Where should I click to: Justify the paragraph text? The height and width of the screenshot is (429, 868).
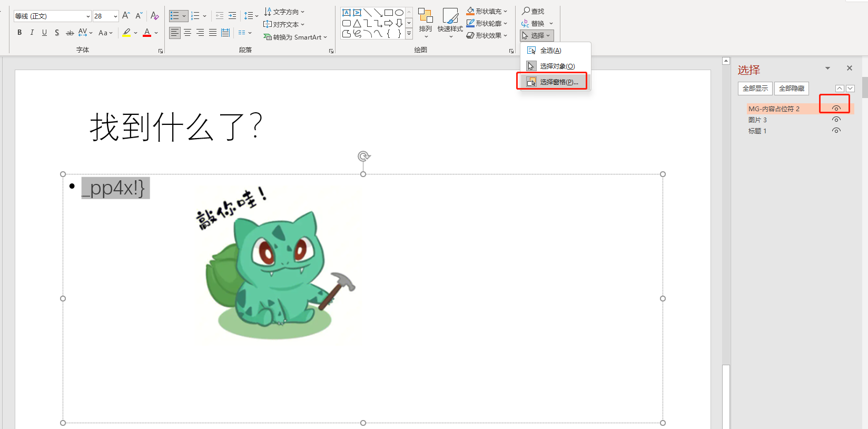click(x=213, y=33)
